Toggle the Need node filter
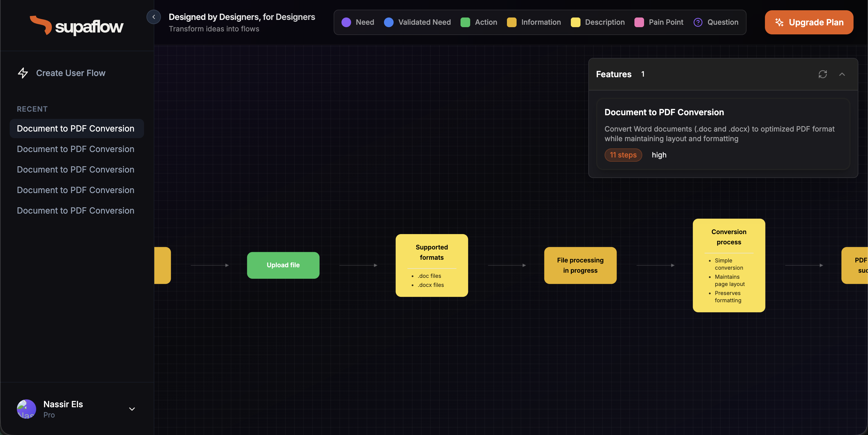The height and width of the screenshot is (435, 868). click(x=346, y=22)
